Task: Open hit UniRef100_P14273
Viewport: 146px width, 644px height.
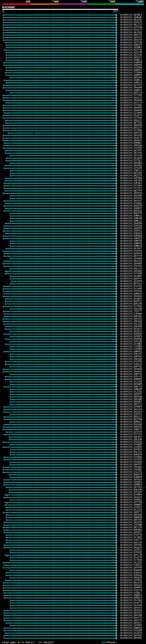Action: point(131,30)
